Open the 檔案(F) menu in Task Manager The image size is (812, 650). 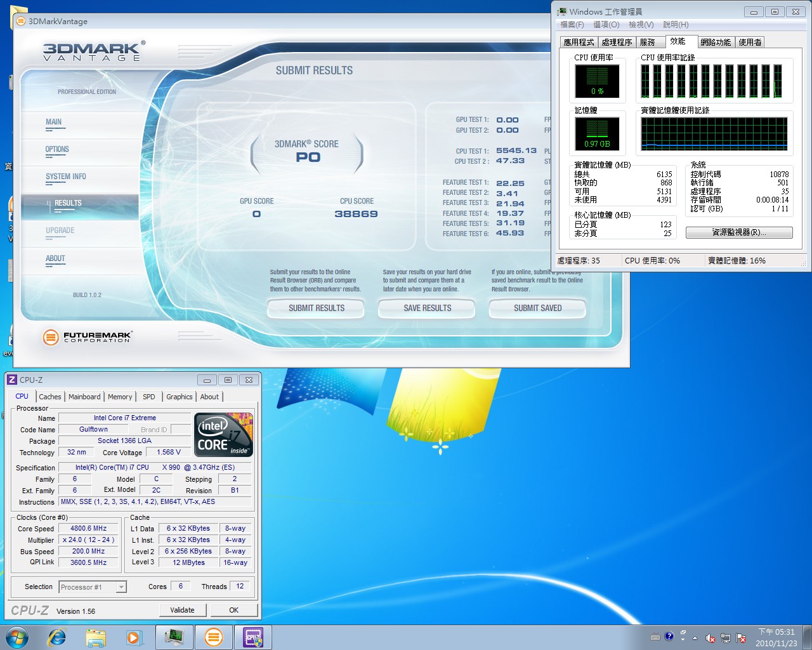(x=572, y=25)
